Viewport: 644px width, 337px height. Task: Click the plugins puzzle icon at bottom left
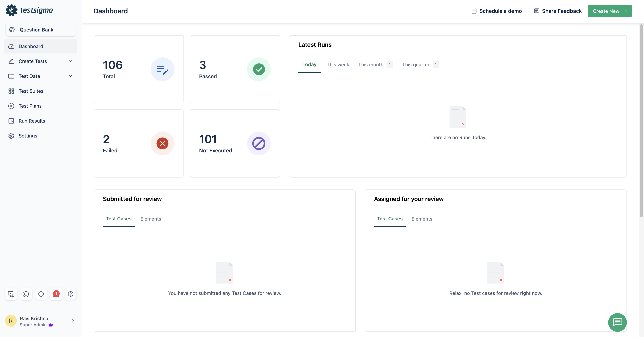[x=26, y=294]
